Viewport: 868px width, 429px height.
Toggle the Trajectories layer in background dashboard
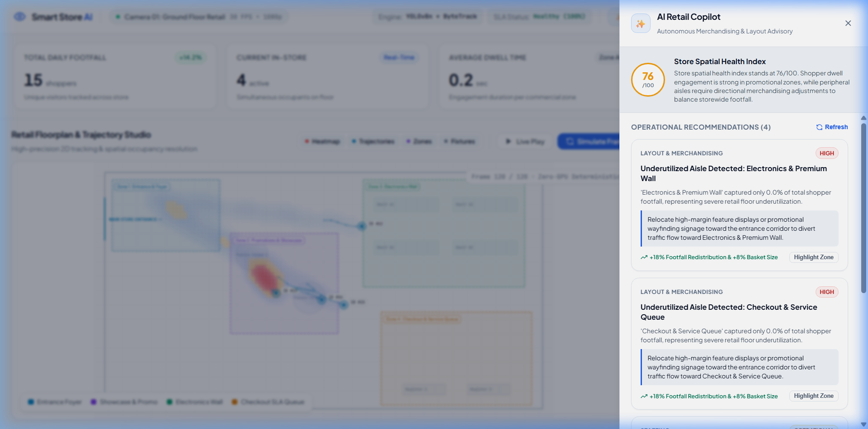point(373,141)
